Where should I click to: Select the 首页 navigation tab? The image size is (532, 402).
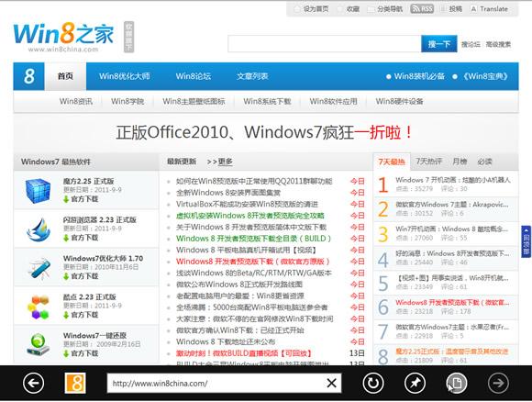(65, 76)
